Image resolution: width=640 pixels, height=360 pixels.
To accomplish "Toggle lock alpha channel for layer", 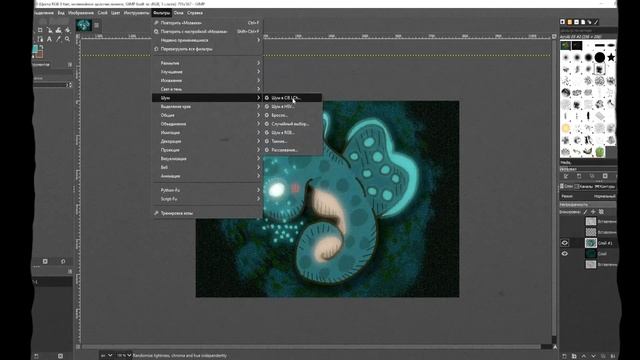I will [601, 212].
